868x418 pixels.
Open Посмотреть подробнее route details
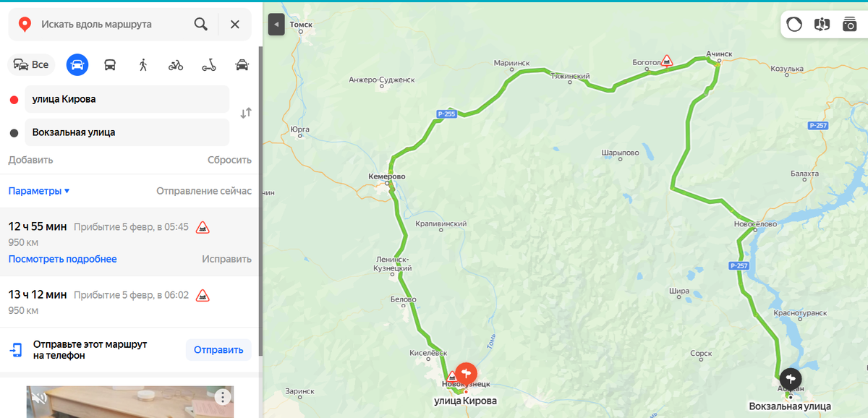(x=62, y=259)
